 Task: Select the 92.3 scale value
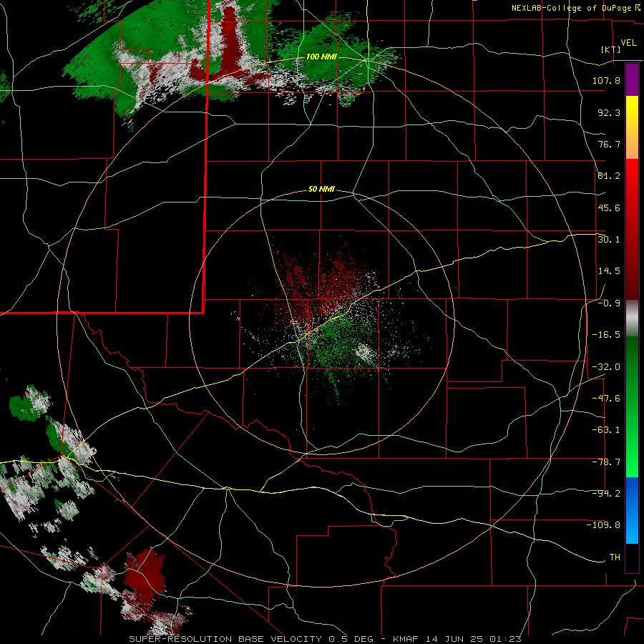(x=609, y=112)
